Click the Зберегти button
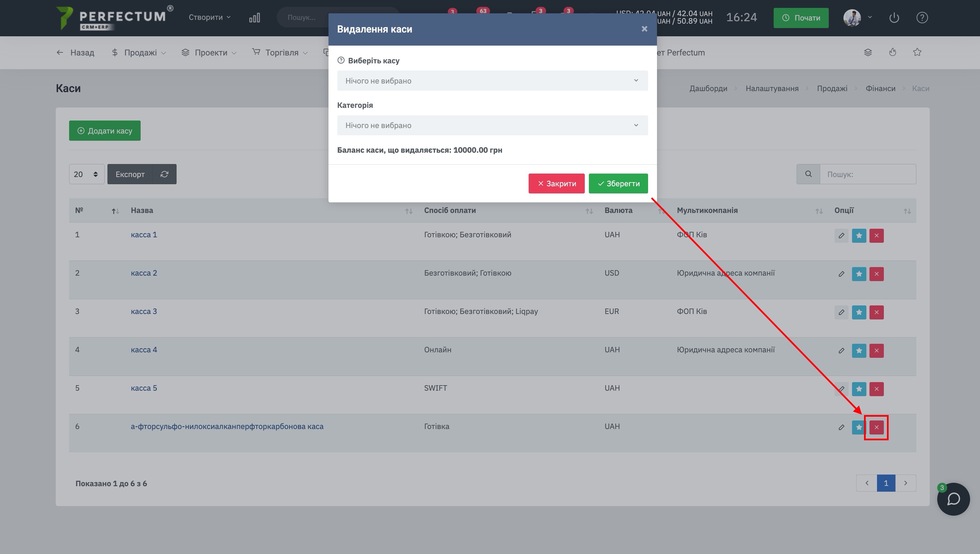This screenshot has width=980, height=554. (618, 184)
